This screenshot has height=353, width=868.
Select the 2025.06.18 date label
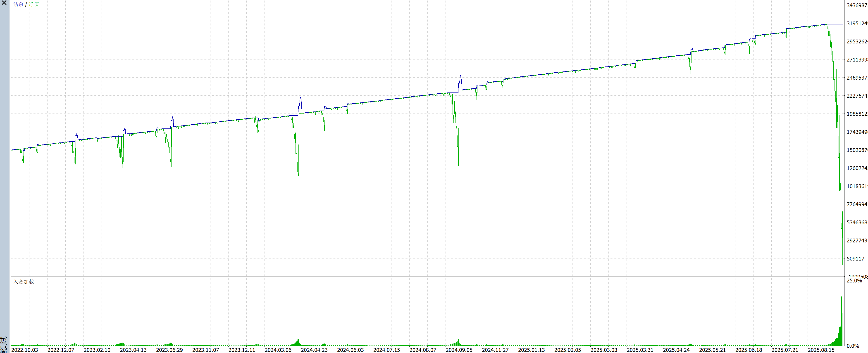(749, 350)
